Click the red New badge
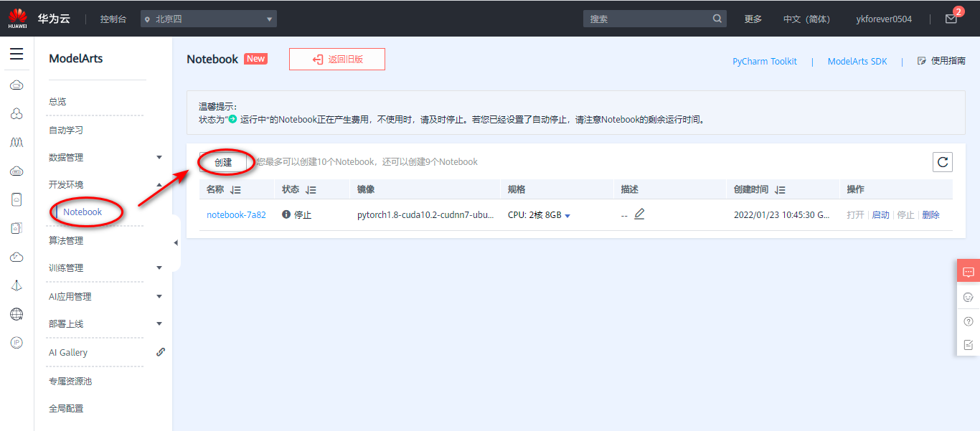Image resolution: width=980 pixels, height=431 pixels. 255,59
